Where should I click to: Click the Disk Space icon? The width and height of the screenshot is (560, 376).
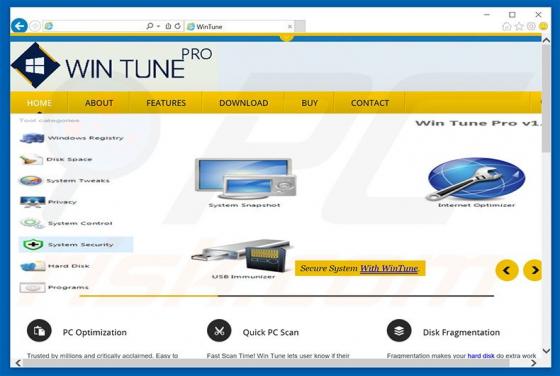31,160
